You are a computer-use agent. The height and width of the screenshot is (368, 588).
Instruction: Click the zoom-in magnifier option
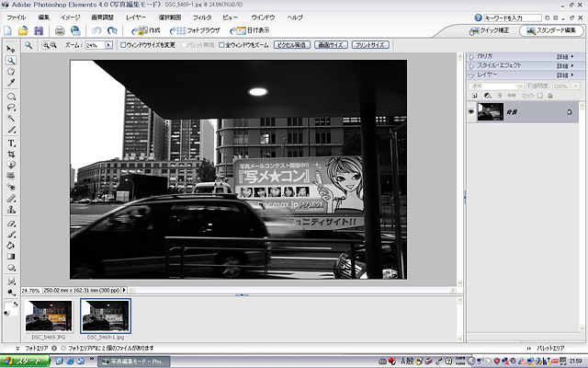[x=45, y=45]
